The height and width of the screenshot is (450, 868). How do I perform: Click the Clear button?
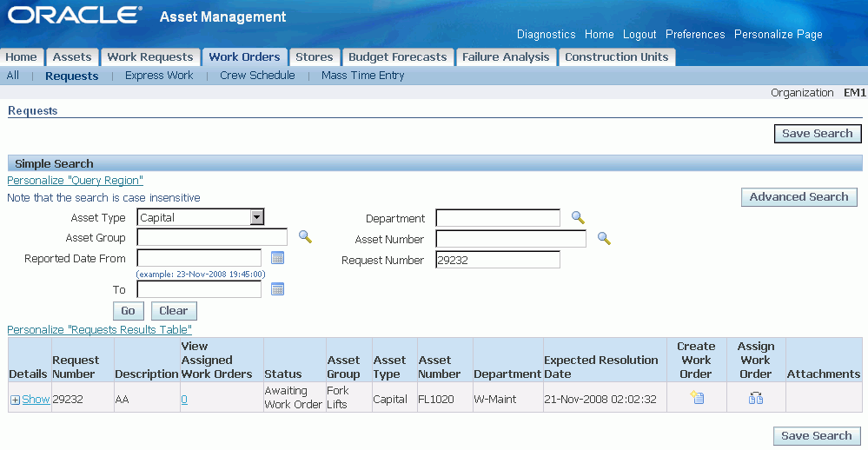(174, 310)
